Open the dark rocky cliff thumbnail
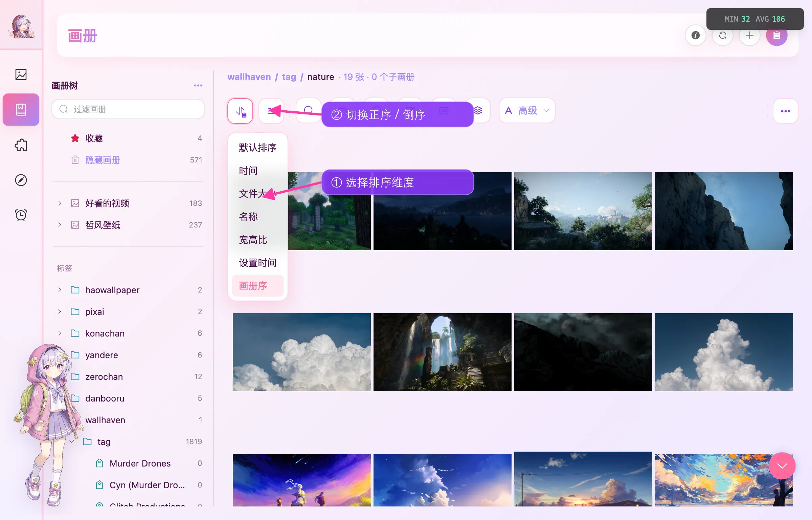 (724, 211)
